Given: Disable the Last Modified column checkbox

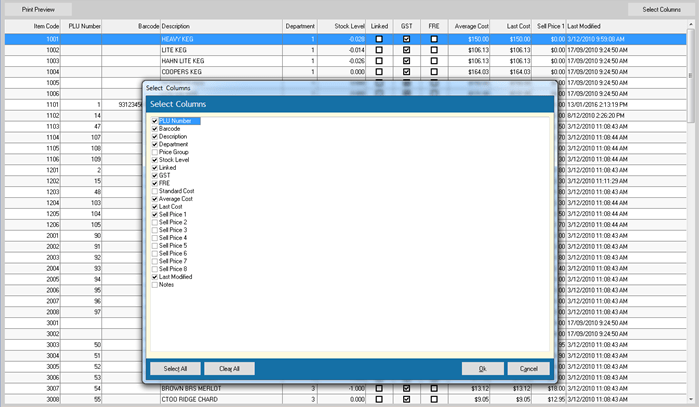Looking at the screenshot, I should 154,276.
